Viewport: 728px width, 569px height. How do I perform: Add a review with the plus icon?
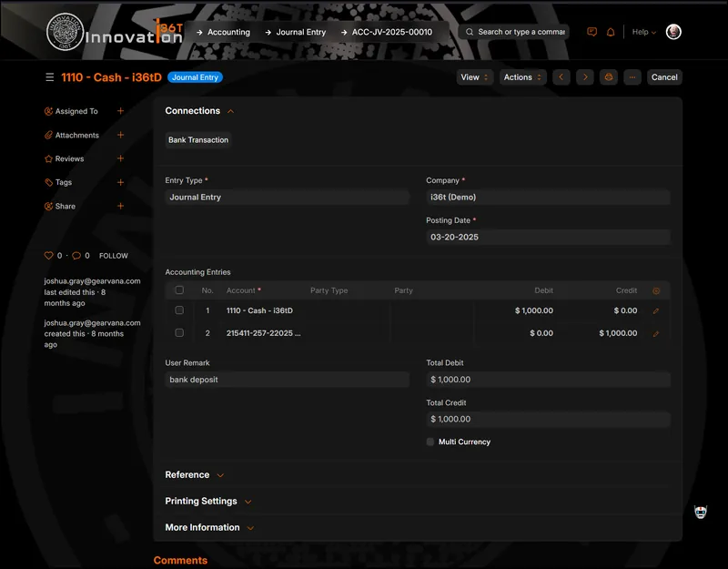point(120,158)
